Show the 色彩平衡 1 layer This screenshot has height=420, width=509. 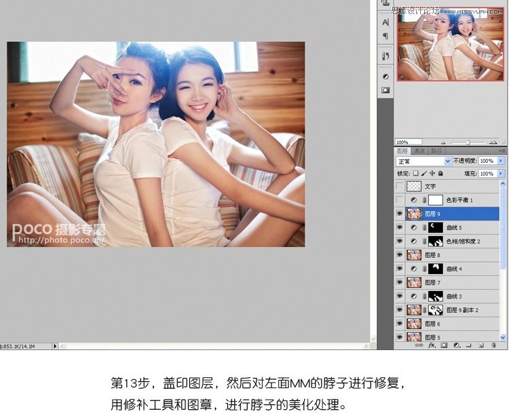400,200
